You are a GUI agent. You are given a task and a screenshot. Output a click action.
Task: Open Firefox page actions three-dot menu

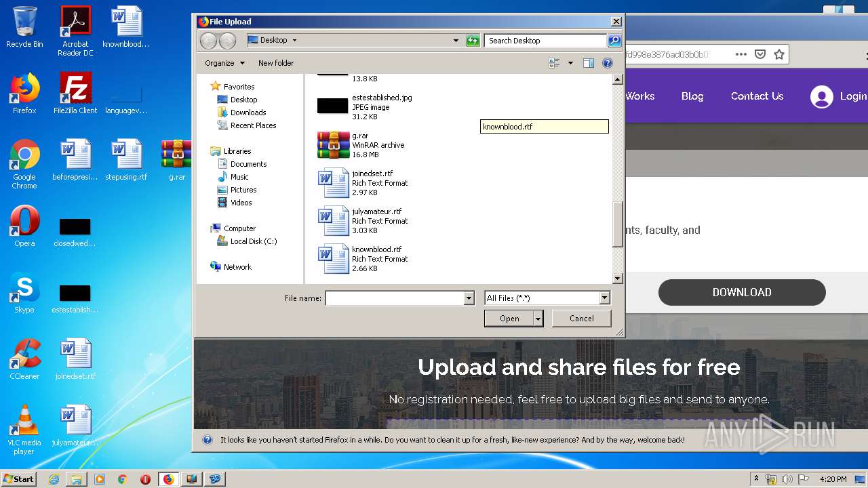(x=741, y=54)
